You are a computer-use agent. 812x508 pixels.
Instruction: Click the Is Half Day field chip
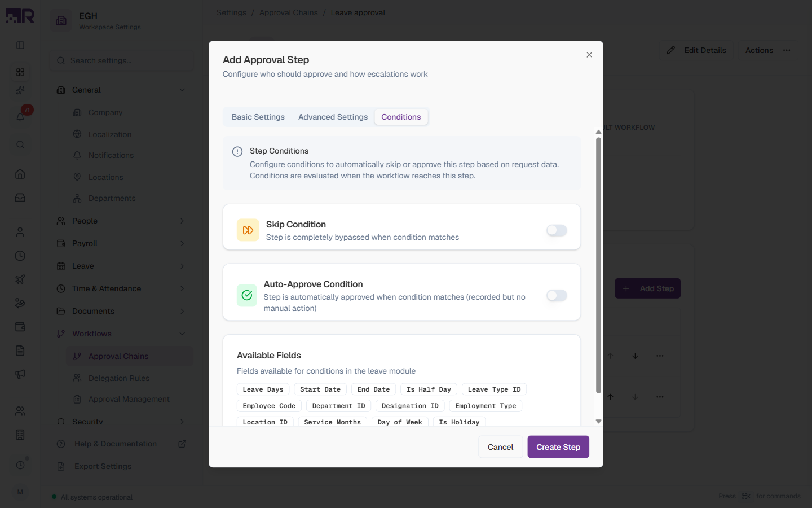429,389
